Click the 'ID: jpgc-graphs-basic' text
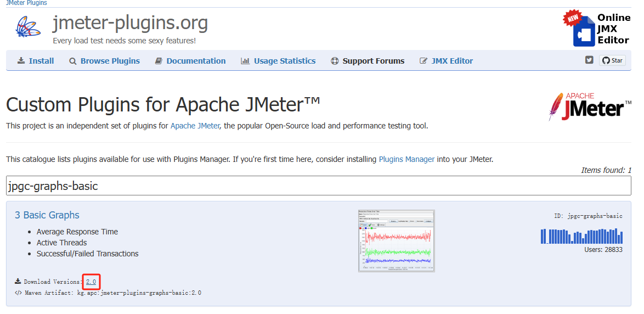 pos(588,216)
